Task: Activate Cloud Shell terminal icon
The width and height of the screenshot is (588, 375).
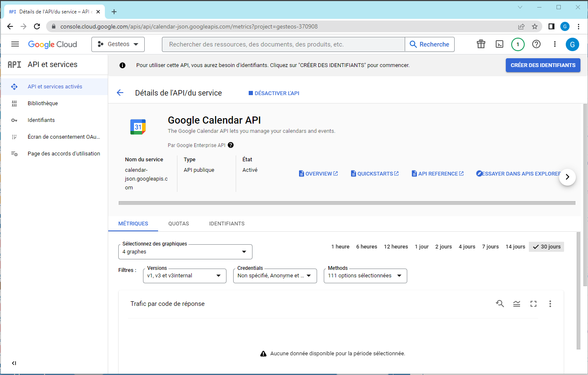Action: (x=499, y=44)
